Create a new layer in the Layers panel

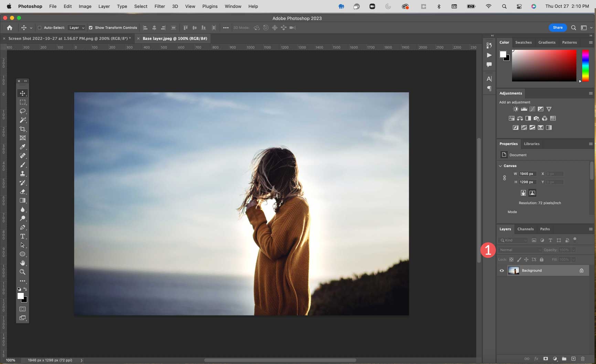(573, 359)
